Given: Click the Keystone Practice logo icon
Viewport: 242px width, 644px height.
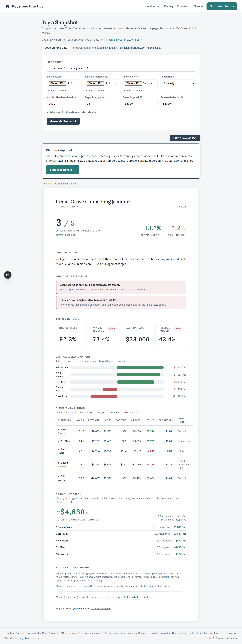Looking at the screenshot, I should (7, 6).
